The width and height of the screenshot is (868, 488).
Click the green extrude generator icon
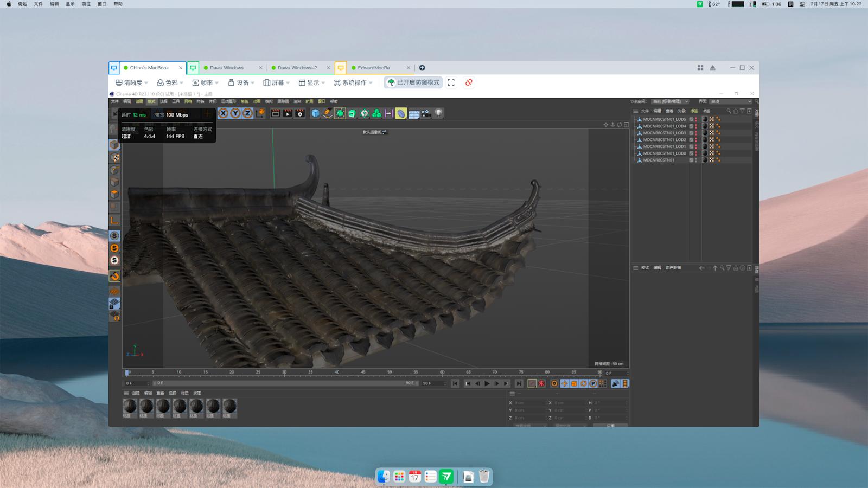coord(352,113)
